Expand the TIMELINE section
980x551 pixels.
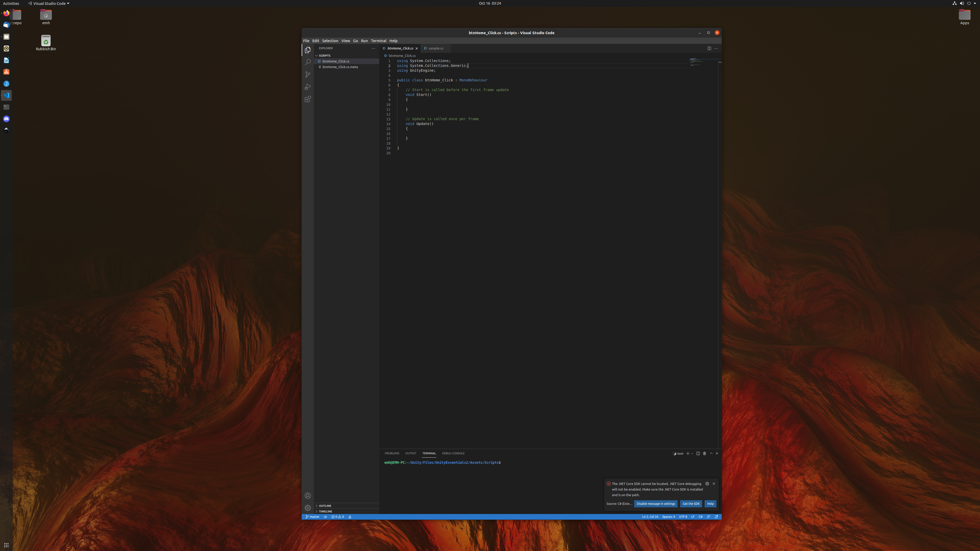(346, 511)
